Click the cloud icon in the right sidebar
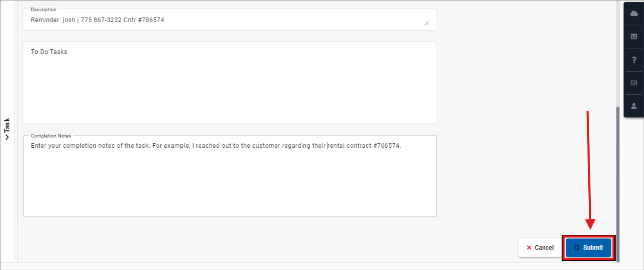Screen dimensions: 644x270 tap(634, 13)
